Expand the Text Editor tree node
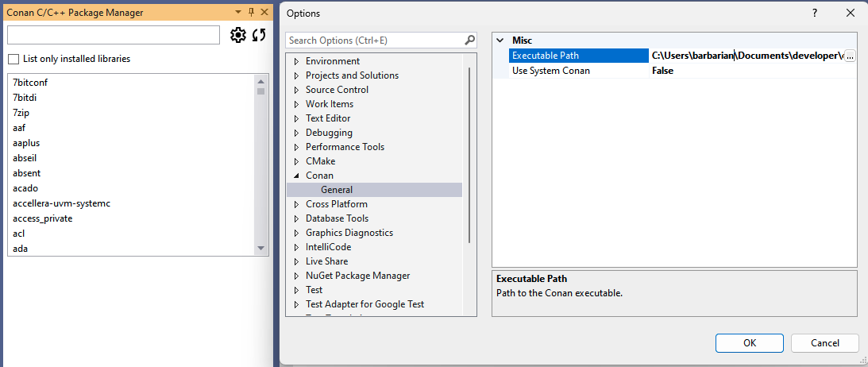 tap(296, 118)
